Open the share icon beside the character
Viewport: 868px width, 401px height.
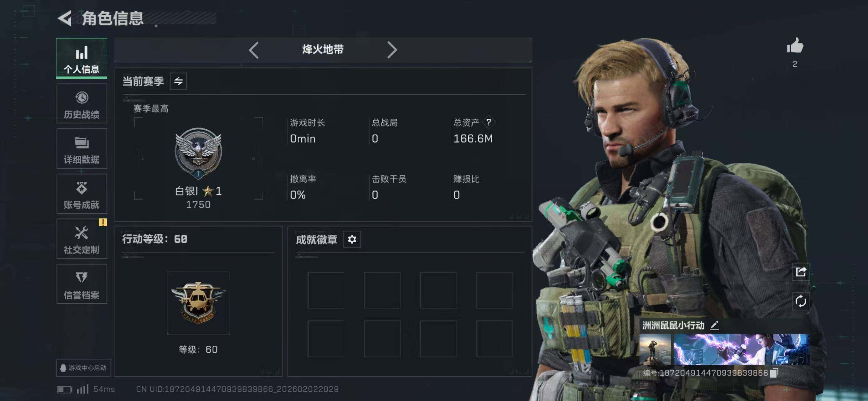(801, 272)
